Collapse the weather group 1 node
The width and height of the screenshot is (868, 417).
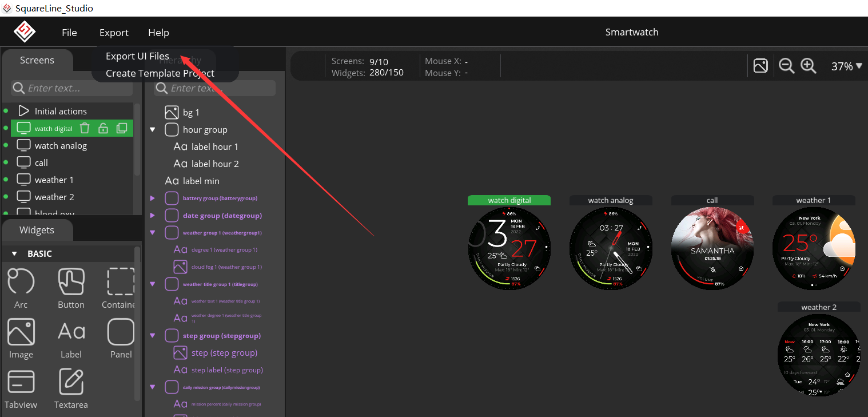[x=153, y=232]
